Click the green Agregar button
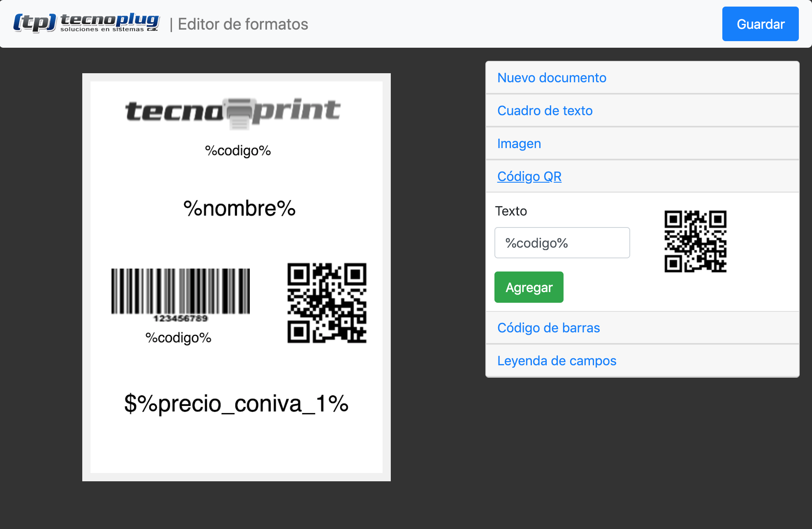The image size is (812, 529). [529, 287]
